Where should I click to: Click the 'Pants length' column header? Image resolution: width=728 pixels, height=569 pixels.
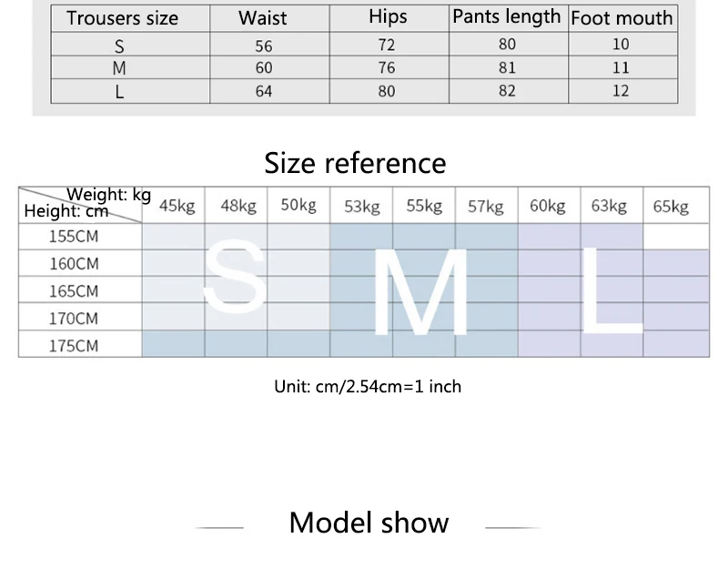(507, 17)
